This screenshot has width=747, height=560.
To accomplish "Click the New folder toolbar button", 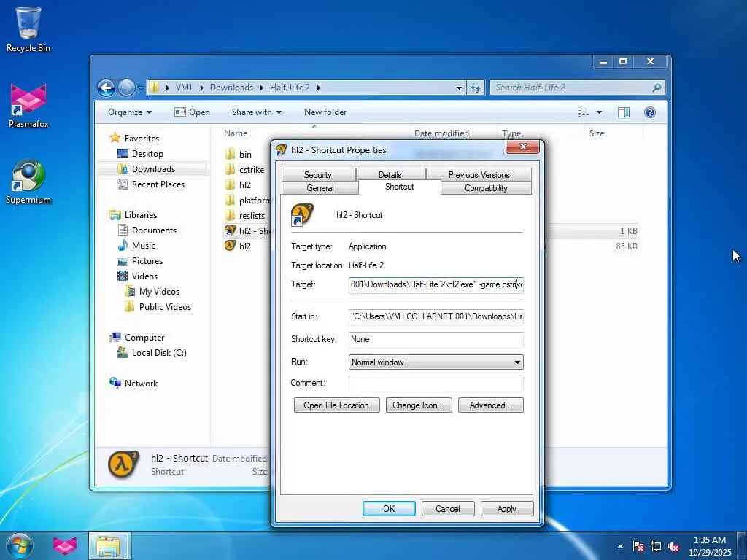I will 325,112.
